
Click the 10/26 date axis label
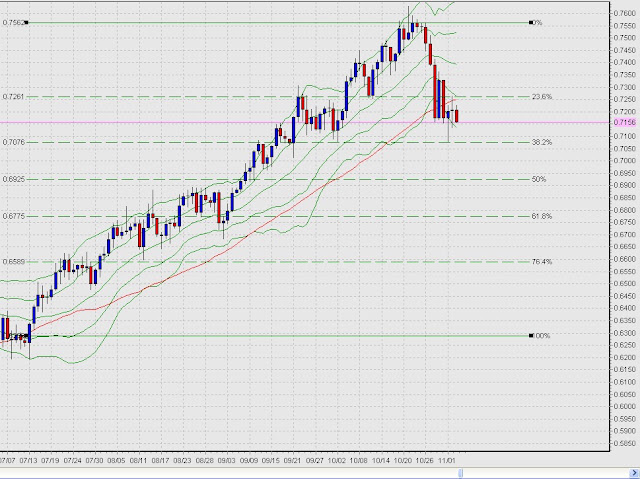(x=424, y=461)
